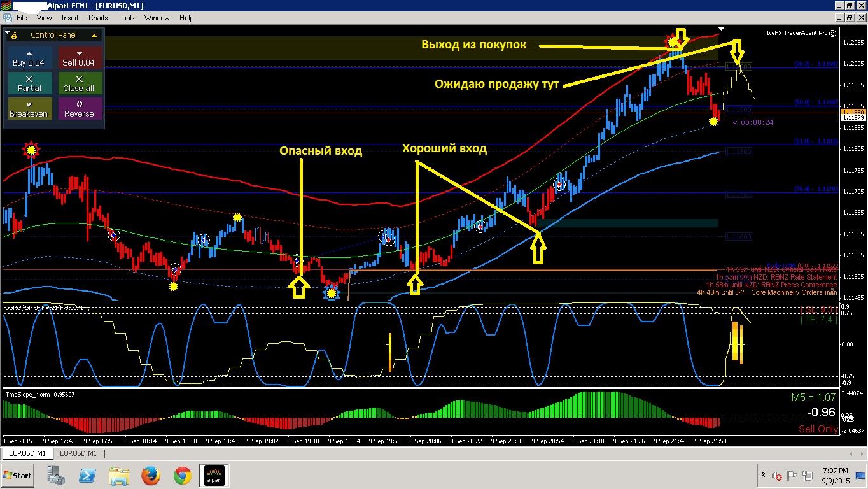Screen dimensions: 868x489
Task: Open the View menu
Action: [x=44, y=18]
